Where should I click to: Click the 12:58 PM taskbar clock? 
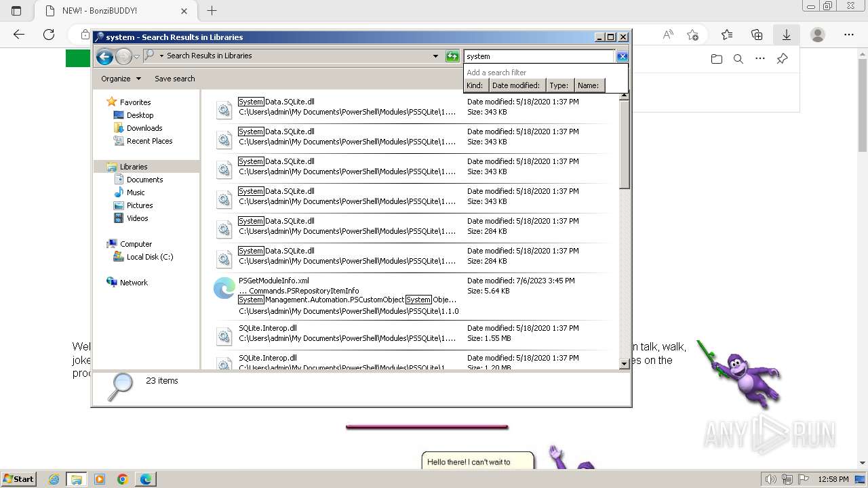coord(833,479)
